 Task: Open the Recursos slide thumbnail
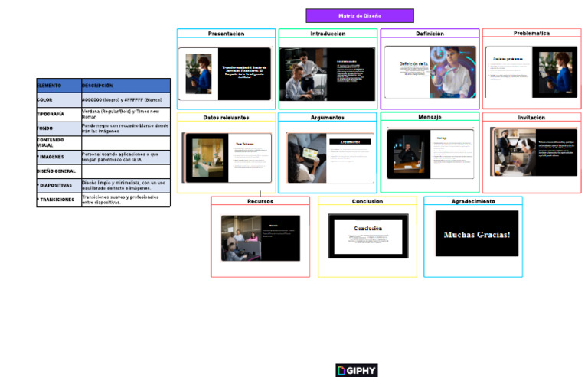[260, 238]
